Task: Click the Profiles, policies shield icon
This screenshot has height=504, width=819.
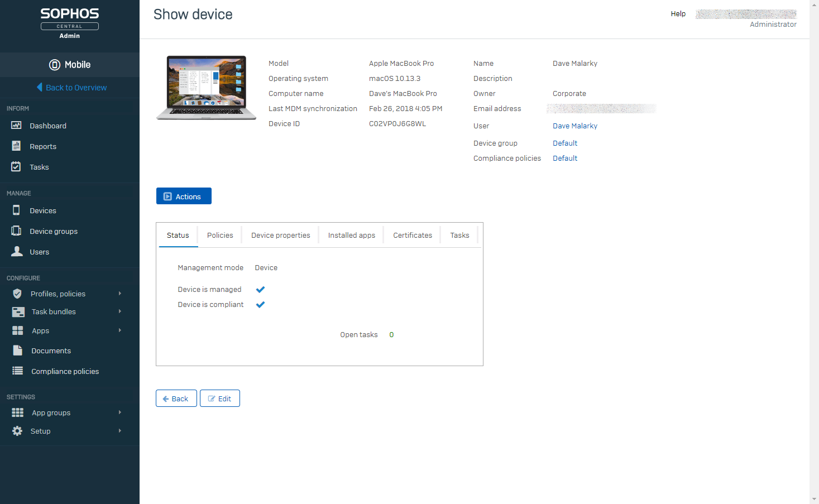Action: tap(17, 294)
